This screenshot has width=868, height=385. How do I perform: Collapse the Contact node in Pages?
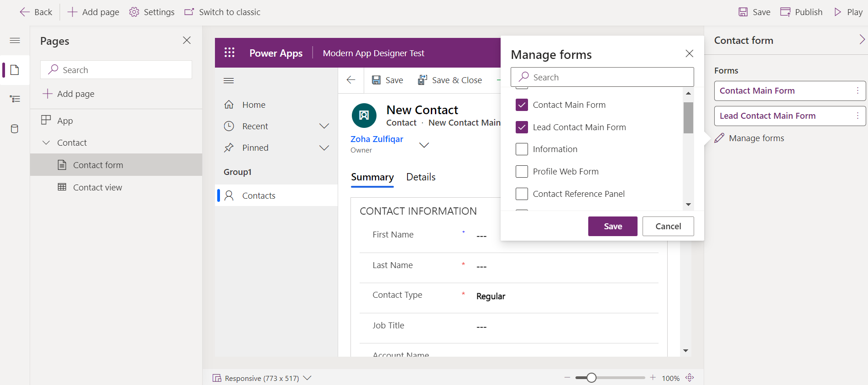46,142
